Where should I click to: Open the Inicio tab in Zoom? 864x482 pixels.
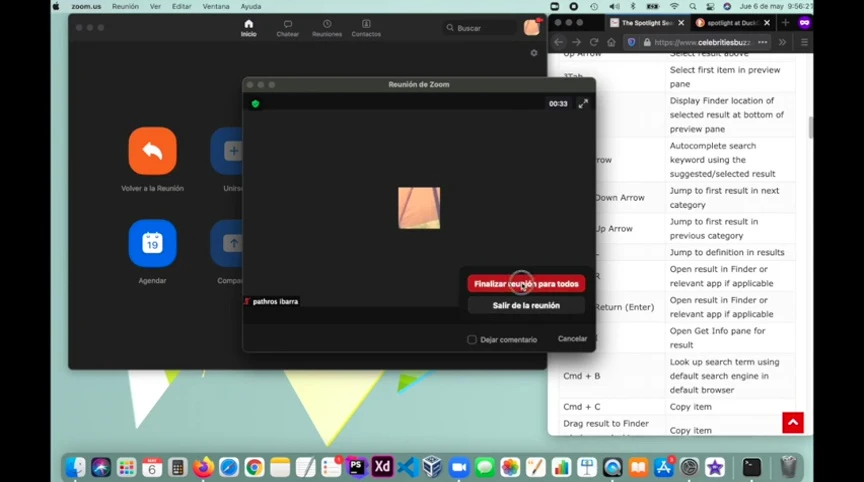point(249,28)
